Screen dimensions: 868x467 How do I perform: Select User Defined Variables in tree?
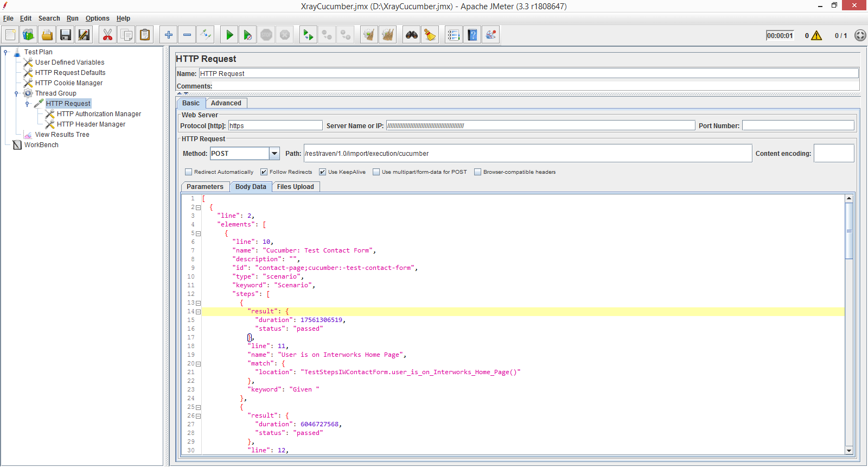(69, 62)
